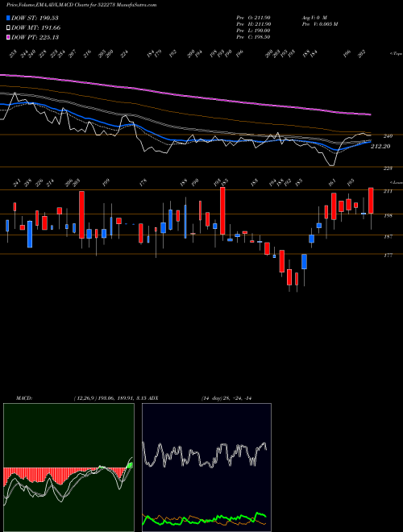403x532 pixels.
Task: Click the 'Pre C: 198.50' value
Action: [253, 37]
